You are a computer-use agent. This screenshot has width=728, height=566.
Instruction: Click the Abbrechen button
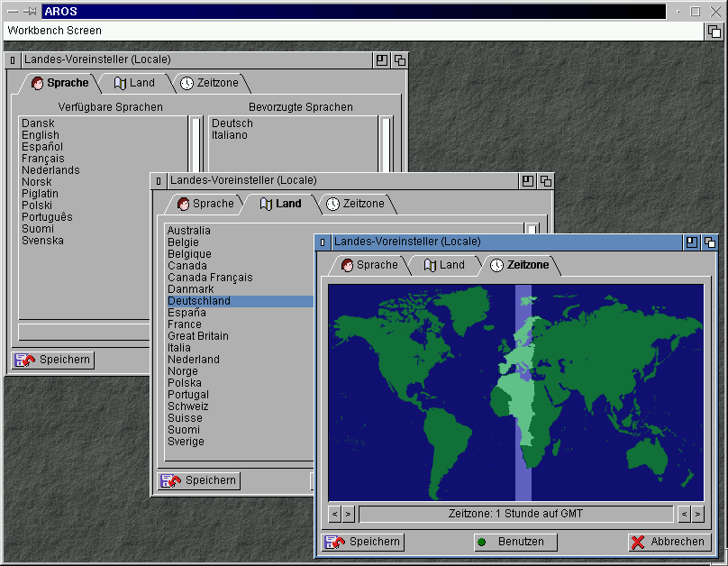tap(669, 542)
